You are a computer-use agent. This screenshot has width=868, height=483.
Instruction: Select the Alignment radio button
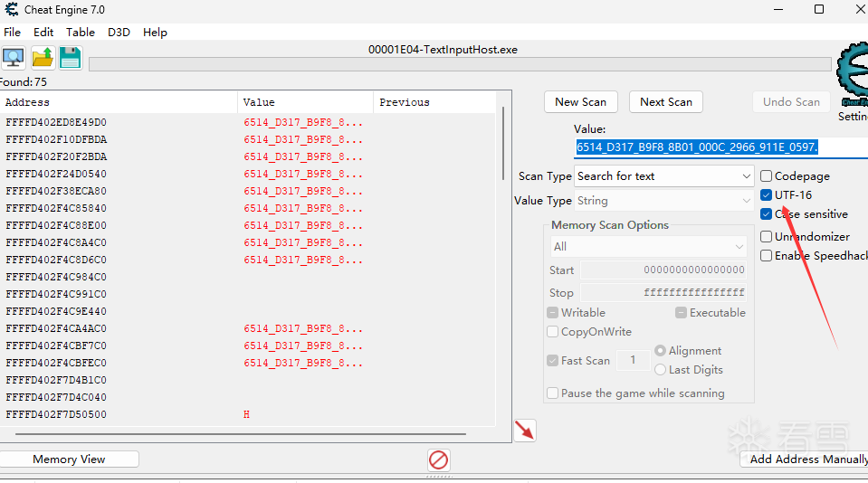[x=660, y=351]
